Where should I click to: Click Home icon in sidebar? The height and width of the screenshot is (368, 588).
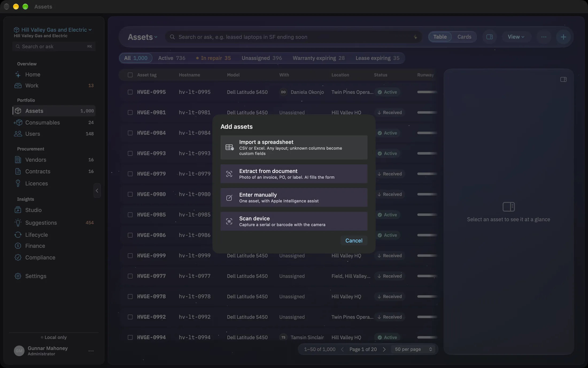click(x=18, y=75)
